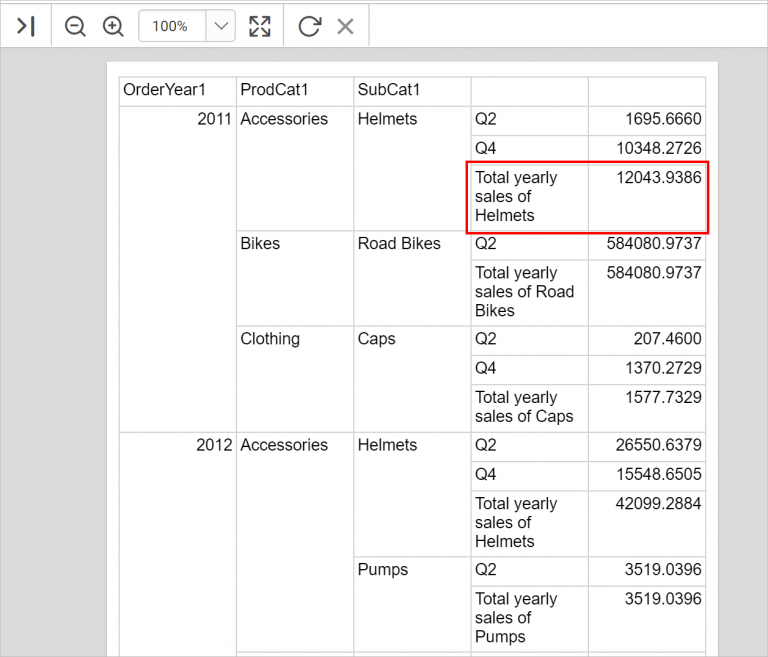
Task: Cancel loading with the X icon
Action: coord(345,26)
